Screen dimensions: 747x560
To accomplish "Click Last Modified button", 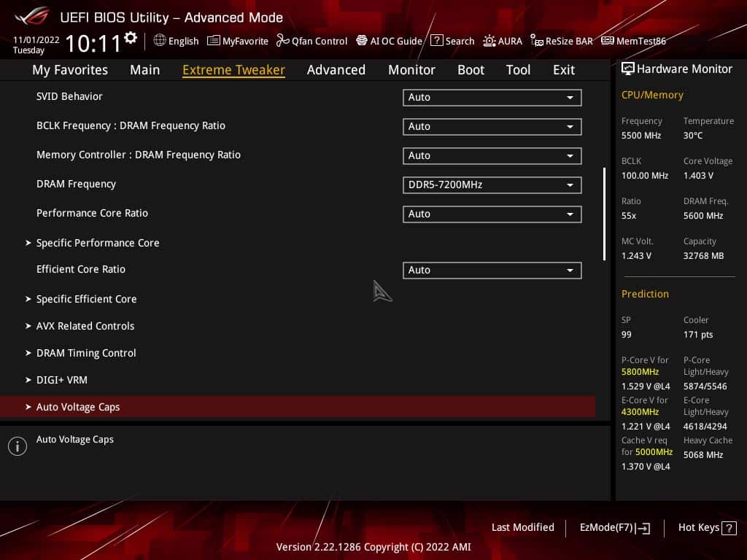I will [522, 527].
